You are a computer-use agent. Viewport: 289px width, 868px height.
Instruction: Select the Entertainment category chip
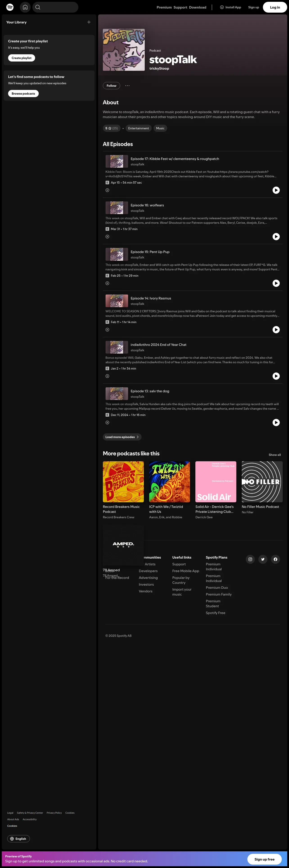coord(138,128)
